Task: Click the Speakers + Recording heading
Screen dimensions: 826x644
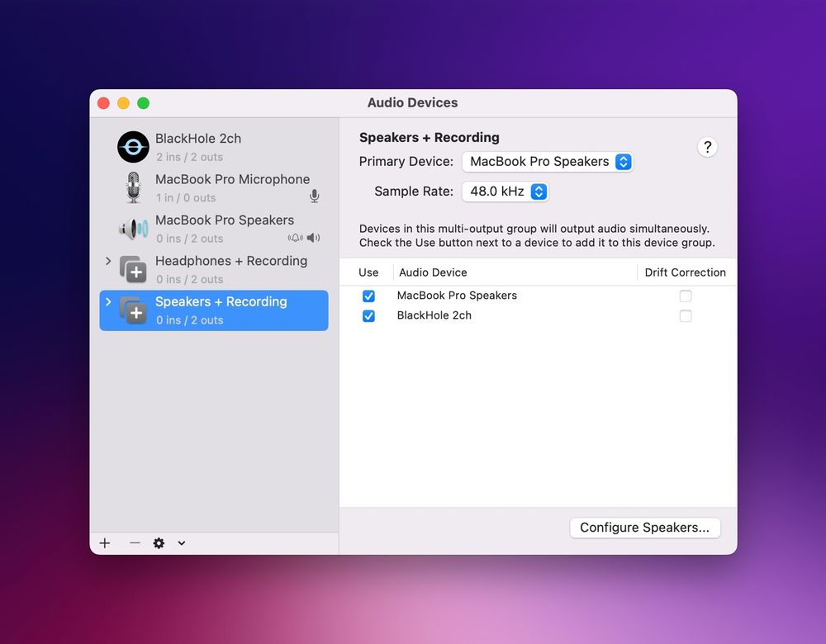Action: click(430, 137)
